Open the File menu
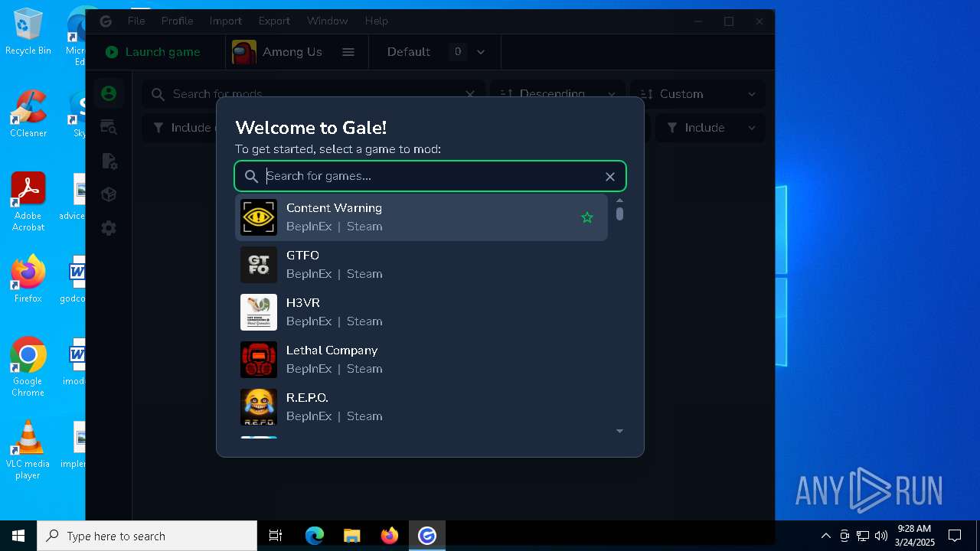Screen dimensions: 980x551 pos(136,21)
